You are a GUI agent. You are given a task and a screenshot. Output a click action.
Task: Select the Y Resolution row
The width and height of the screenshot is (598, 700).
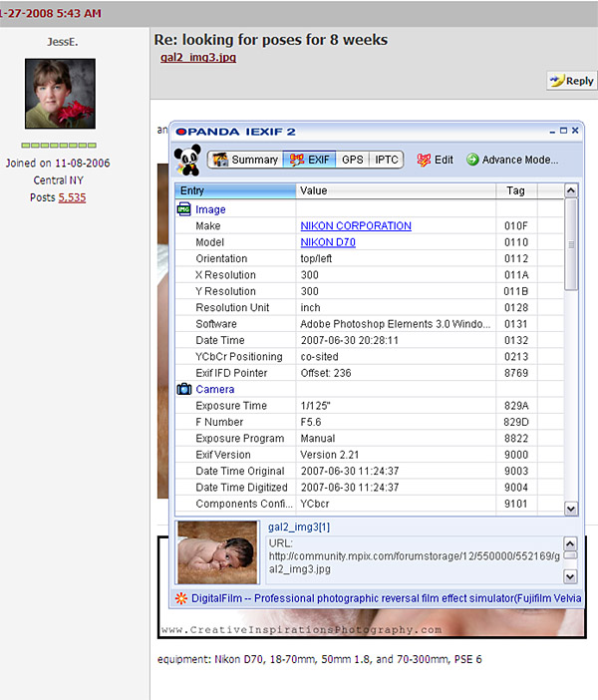click(x=369, y=291)
